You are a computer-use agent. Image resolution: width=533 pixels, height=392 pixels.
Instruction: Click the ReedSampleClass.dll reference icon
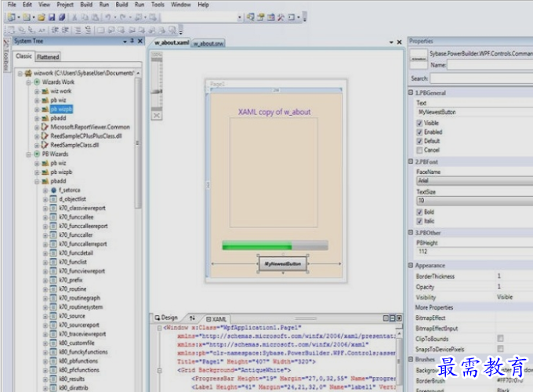point(45,145)
